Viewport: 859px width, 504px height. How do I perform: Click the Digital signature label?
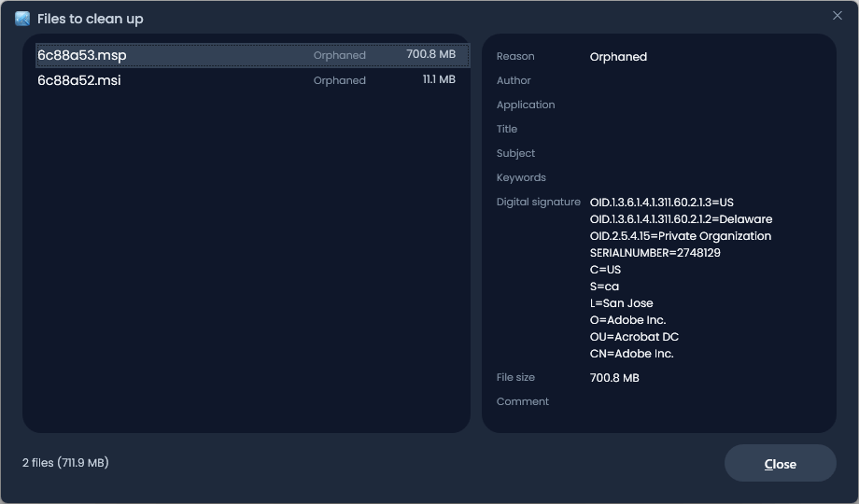click(538, 203)
